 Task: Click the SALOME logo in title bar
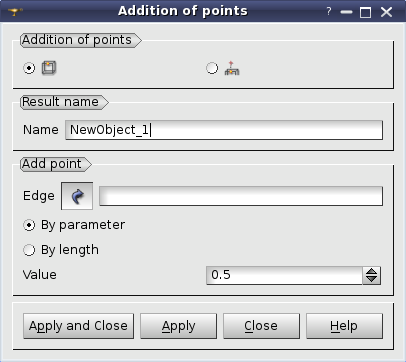click(x=15, y=12)
